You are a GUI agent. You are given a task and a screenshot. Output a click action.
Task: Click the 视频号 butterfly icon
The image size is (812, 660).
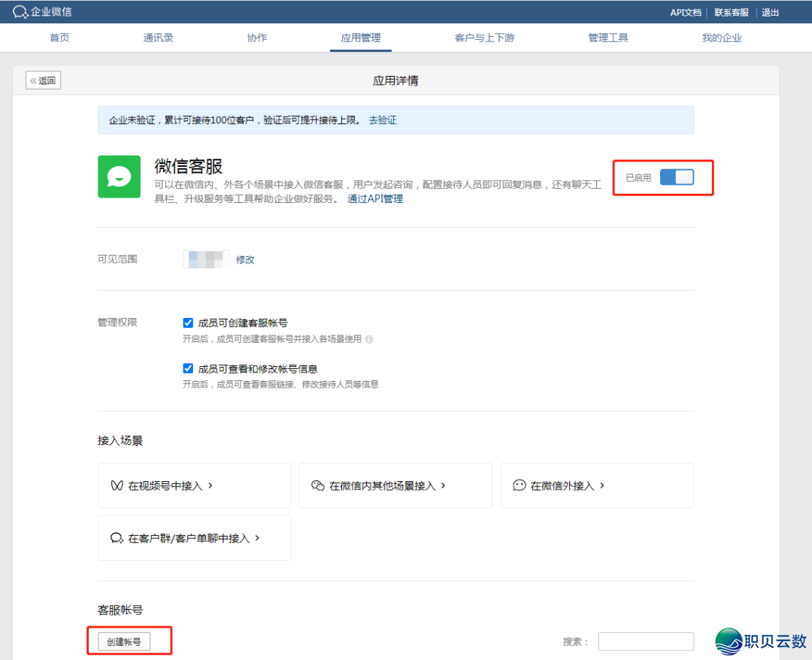tap(117, 486)
